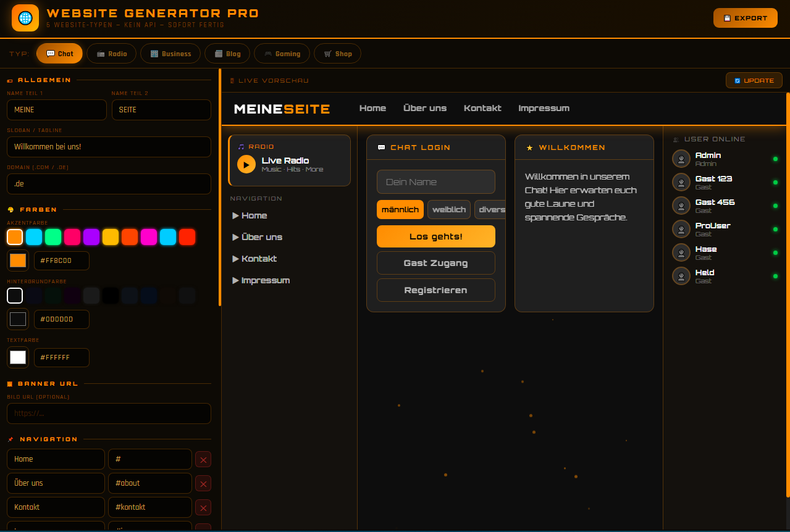Click avatar of user Gast 123
The height and width of the screenshot is (532, 790).
[x=681, y=182]
